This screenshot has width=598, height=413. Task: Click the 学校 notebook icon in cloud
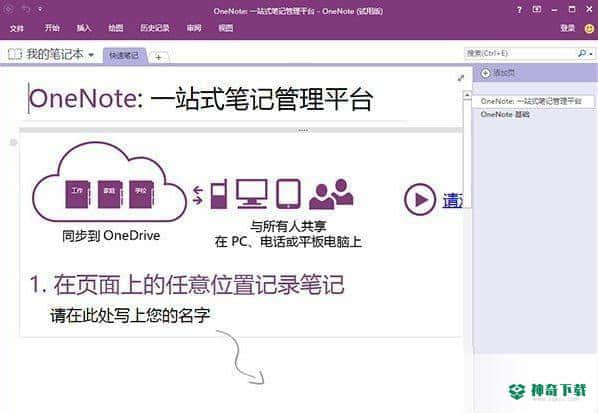141,194
